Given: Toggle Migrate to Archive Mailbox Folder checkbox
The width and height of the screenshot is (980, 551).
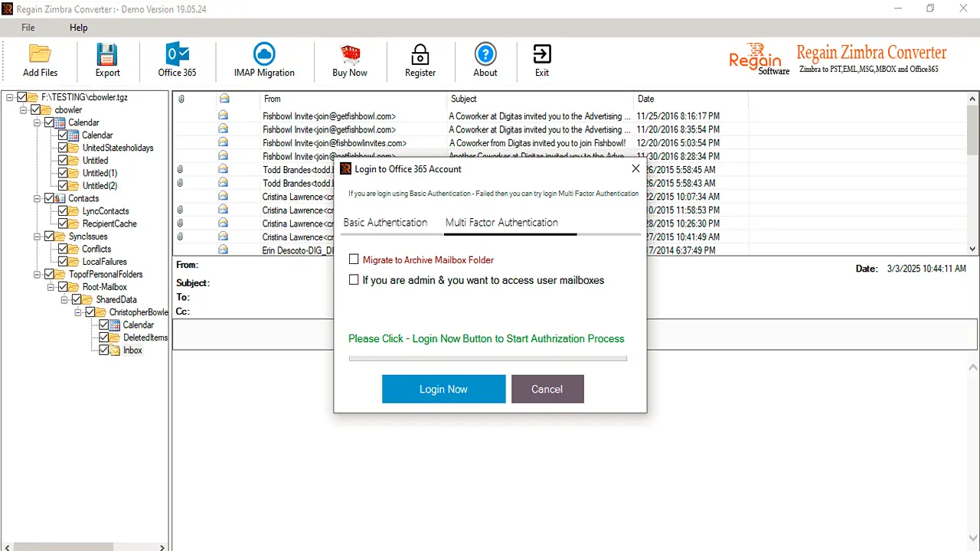Looking at the screenshot, I should pyautogui.click(x=354, y=259).
